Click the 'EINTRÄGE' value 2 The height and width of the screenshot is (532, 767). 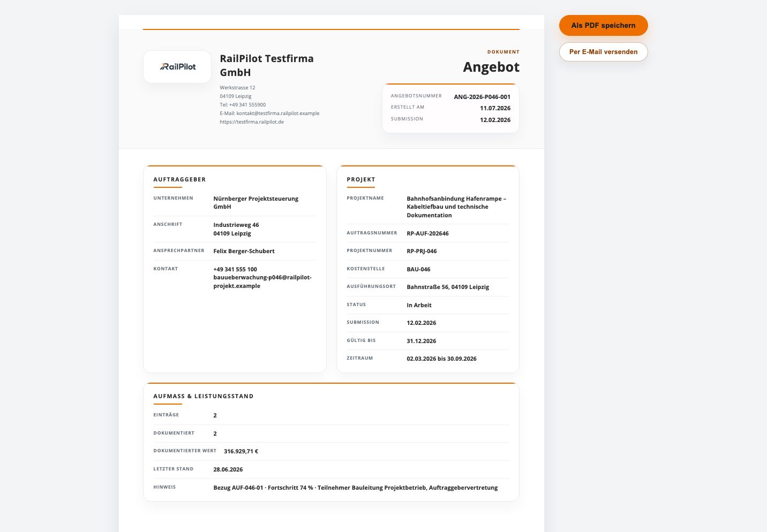pyautogui.click(x=215, y=415)
